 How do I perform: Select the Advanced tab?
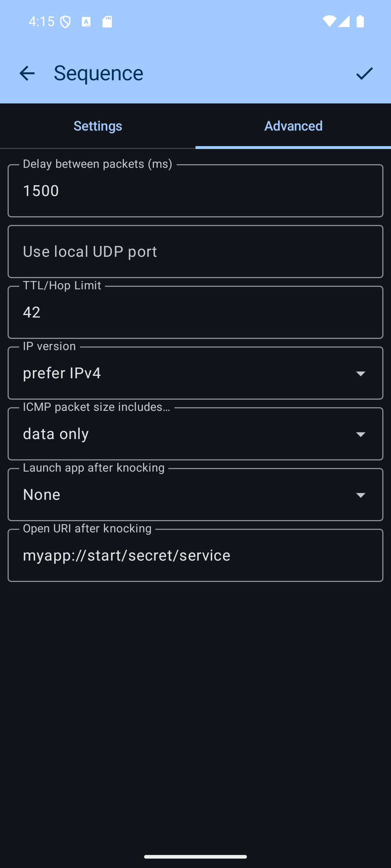coord(293,126)
